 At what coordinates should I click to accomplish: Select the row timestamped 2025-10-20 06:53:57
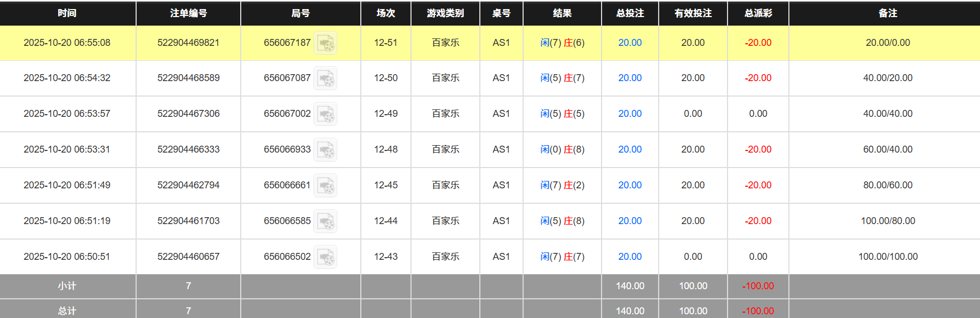67,114
